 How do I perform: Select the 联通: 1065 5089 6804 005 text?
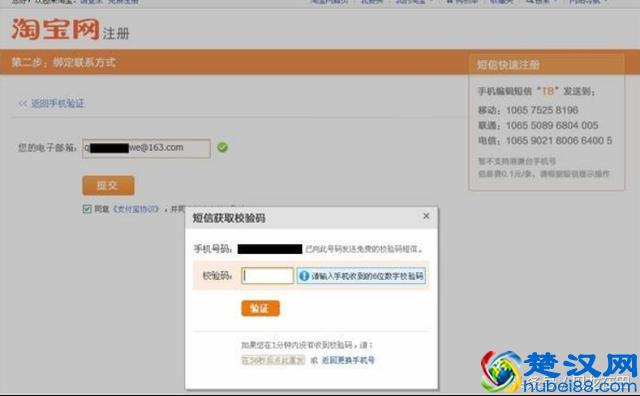538,125
